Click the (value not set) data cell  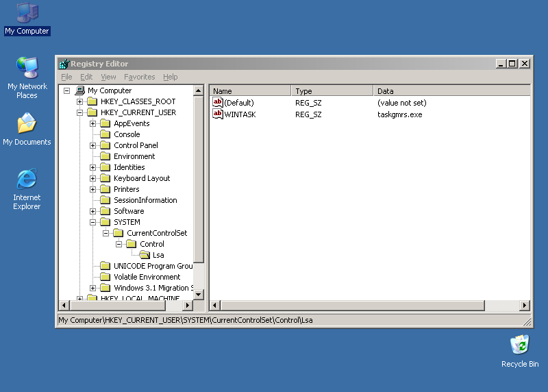click(x=402, y=103)
